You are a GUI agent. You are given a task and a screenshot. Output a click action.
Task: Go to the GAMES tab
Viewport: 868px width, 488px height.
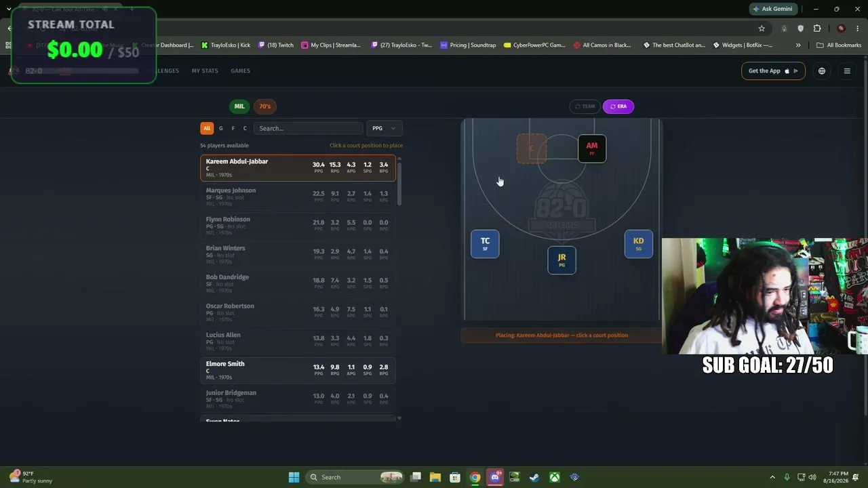point(241,71)
